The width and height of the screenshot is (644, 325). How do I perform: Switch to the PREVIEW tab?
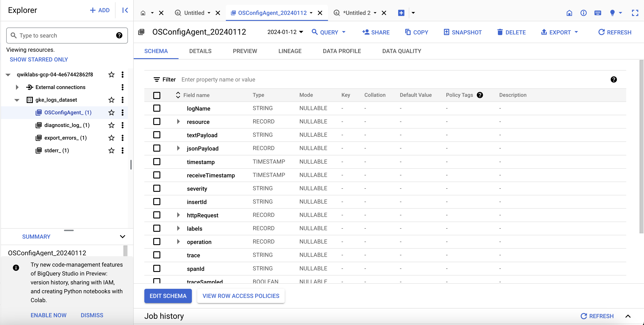pos(244,51)
